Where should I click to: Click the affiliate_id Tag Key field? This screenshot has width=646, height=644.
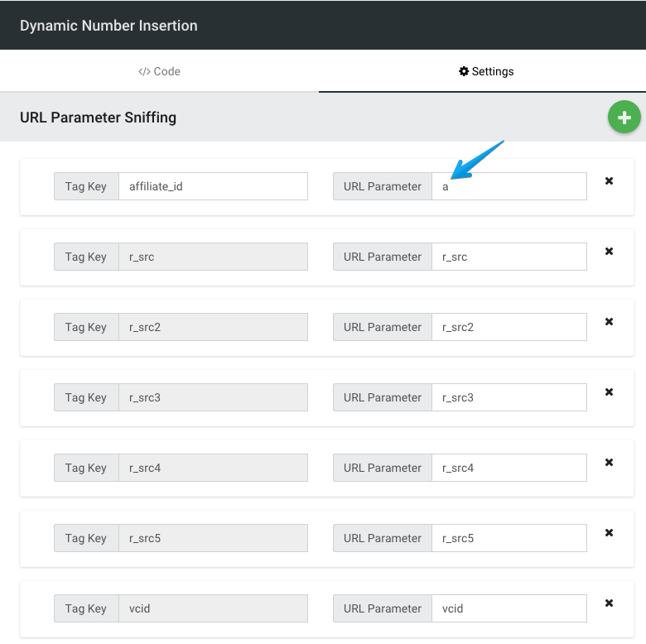tap(213, 186)
